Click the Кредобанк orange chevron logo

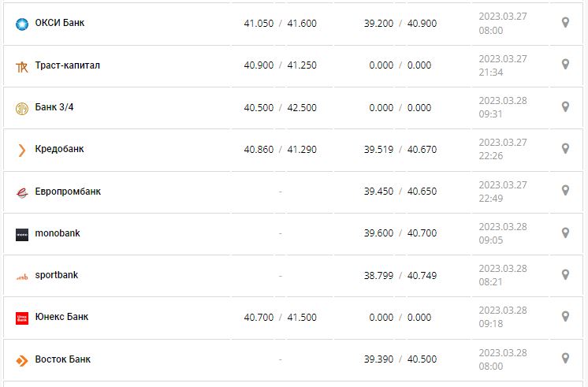coord(22,150)
